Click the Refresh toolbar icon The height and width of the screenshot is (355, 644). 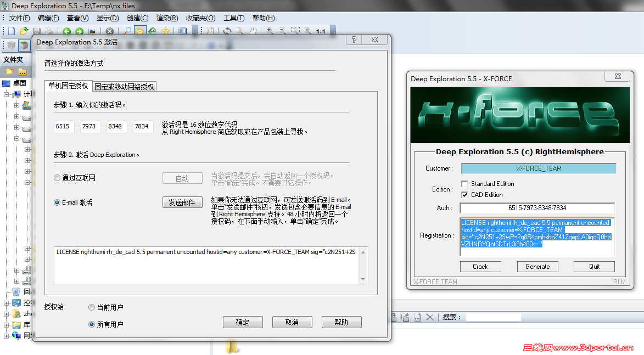coord(153,31)
